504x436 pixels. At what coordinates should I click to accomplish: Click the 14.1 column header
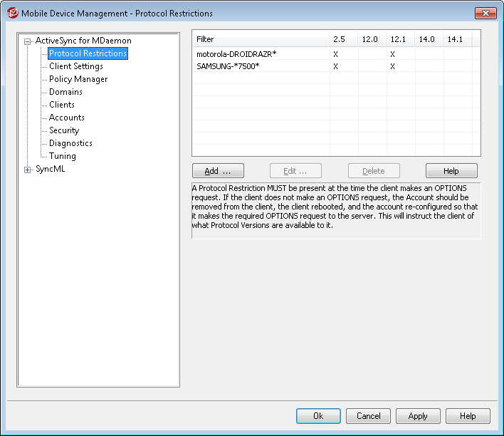457,39
